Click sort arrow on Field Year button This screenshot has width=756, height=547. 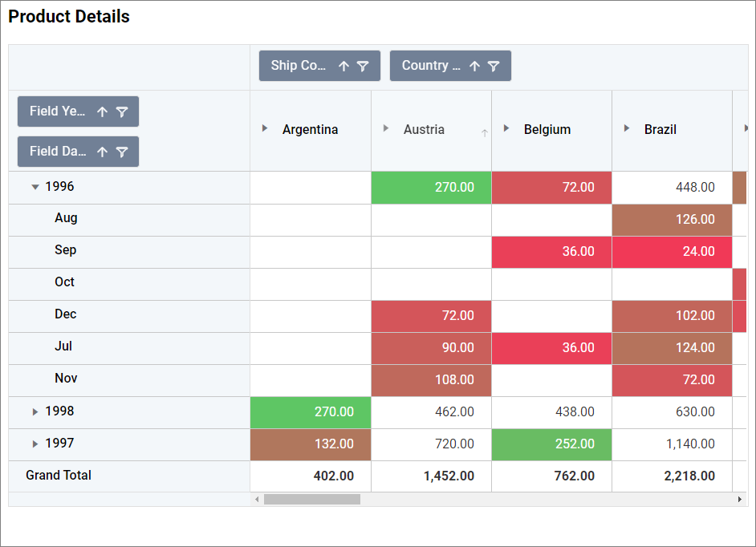coord(102,112)
